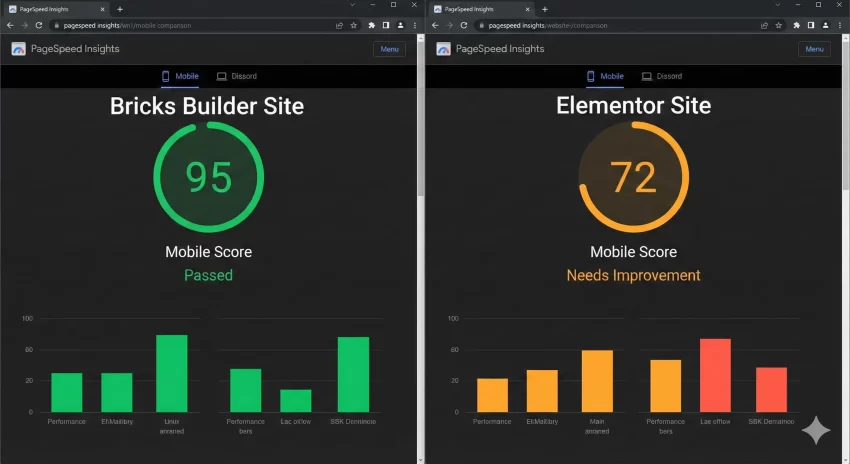Image resolution: width=850 pixels, height=464 pixels.
Task: Click the 'Elementor Site' heading
Action: point(634,106)
